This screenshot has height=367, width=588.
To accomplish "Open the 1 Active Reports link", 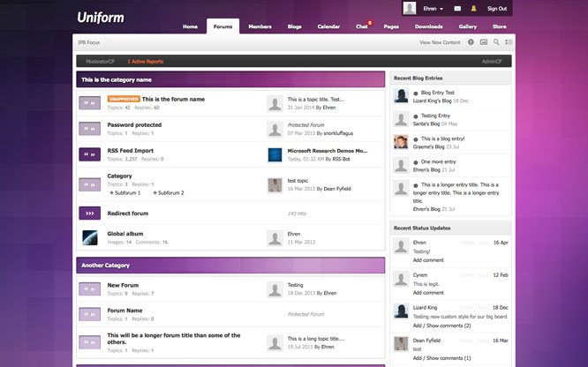I will (145, 62).
